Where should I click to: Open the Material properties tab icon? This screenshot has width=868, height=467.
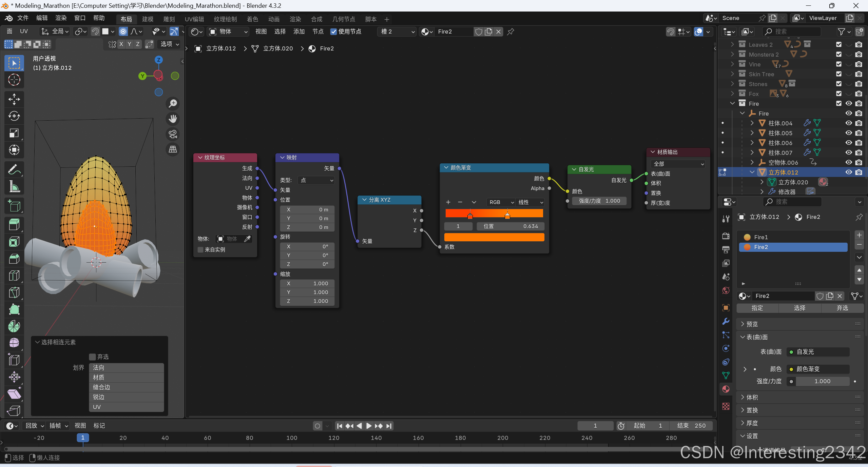(x=726, y=389)
